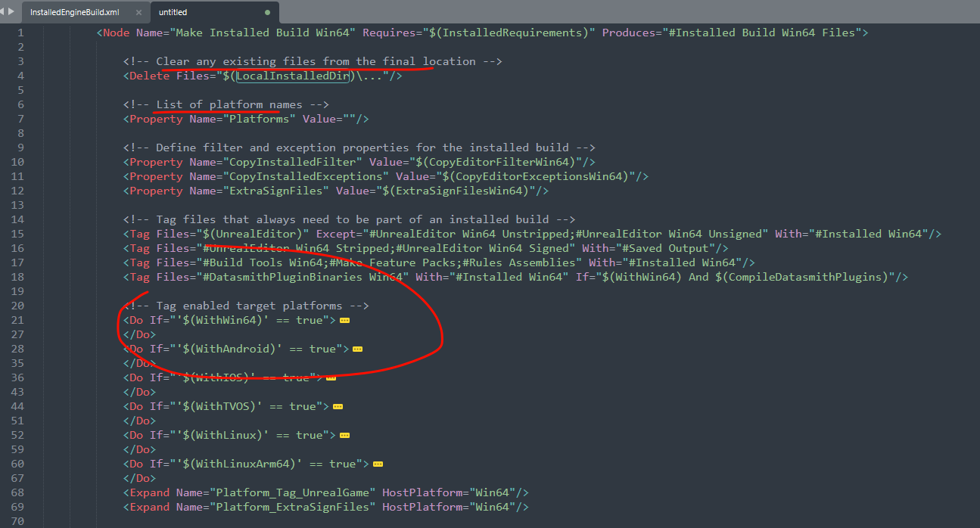
Task: Click the fold icon on the WithTVOS line
Action: point(338,406)
